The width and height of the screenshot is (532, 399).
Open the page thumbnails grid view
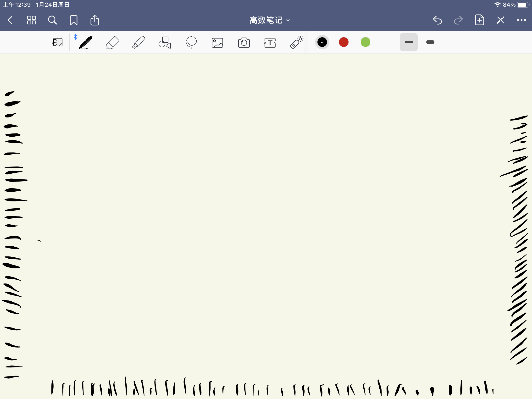pos(32,20)
